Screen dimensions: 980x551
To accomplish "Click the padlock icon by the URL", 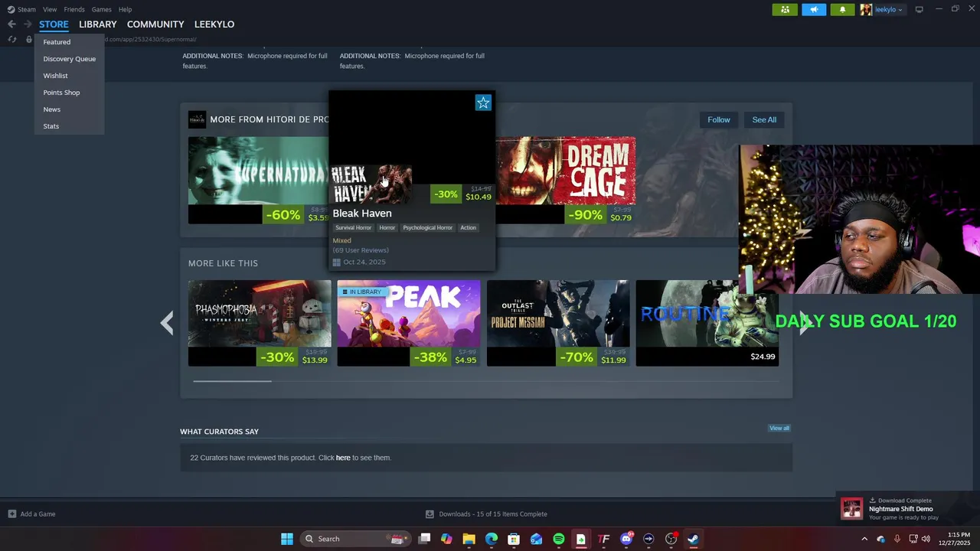I will [29, 39].
